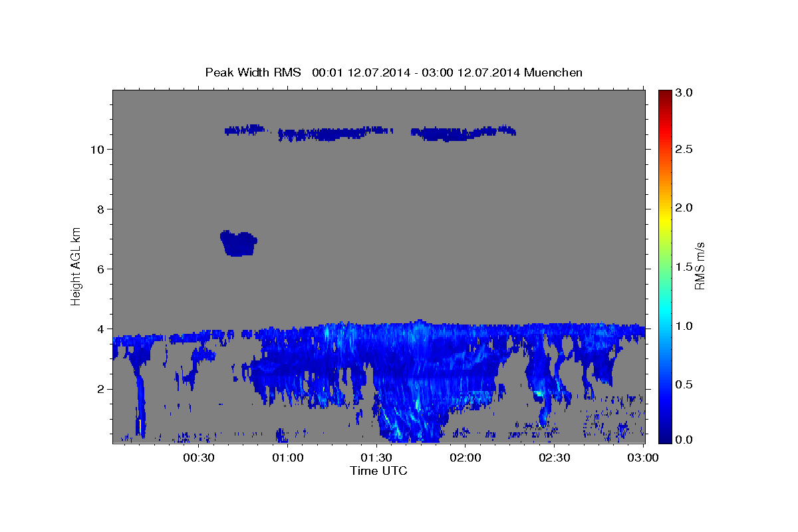
Task: Click the colorbar value 1.0
Action: [x=685, y=326]
